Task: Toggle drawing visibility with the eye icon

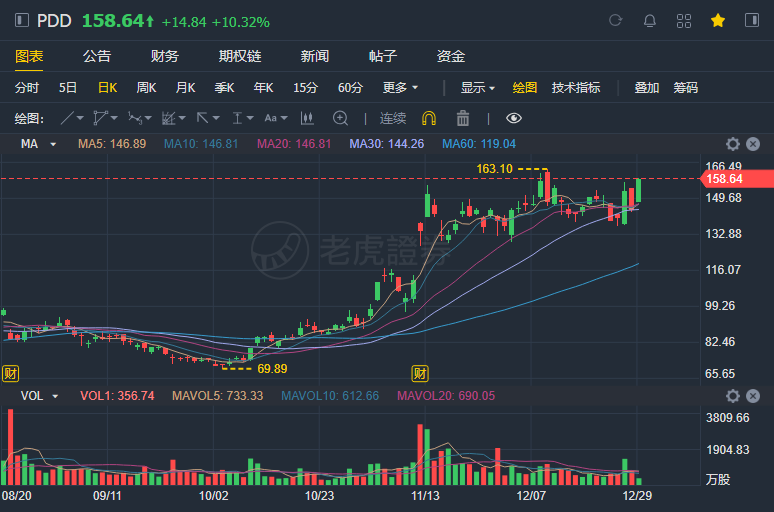Action: 514,118
